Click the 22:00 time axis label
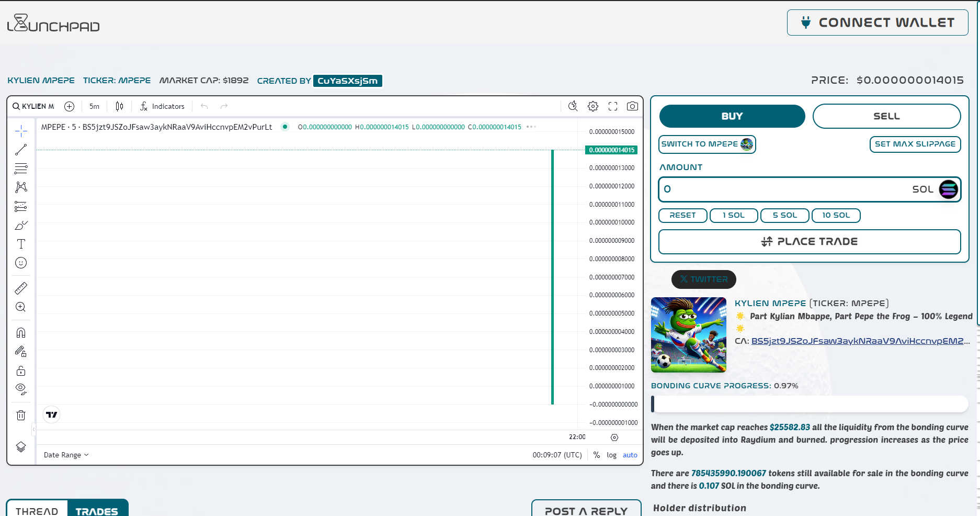This screenshot has height=516, width=980. 577,437
